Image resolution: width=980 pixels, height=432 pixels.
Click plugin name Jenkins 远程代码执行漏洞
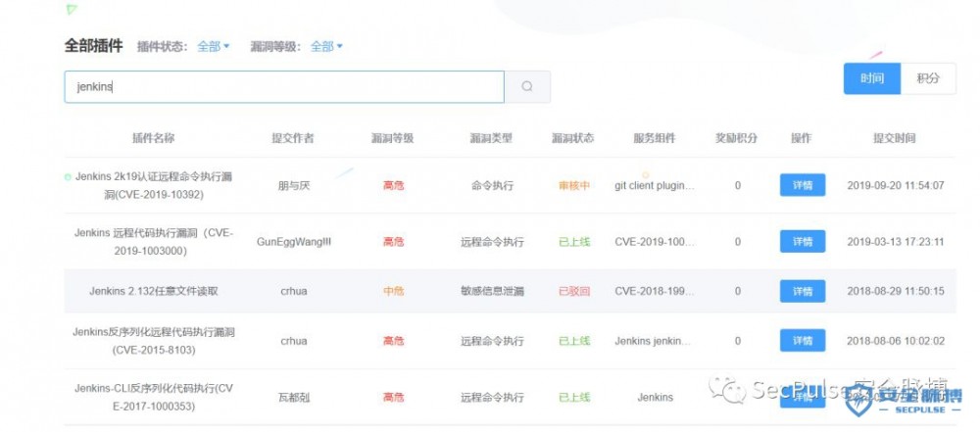coord(154,241)
